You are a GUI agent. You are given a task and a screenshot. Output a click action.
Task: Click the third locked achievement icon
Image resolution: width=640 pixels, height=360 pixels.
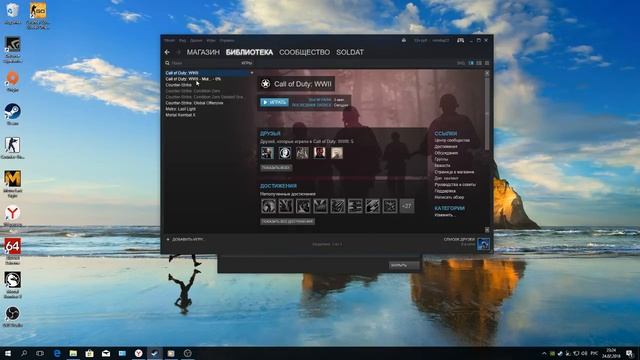coord(303,206)
